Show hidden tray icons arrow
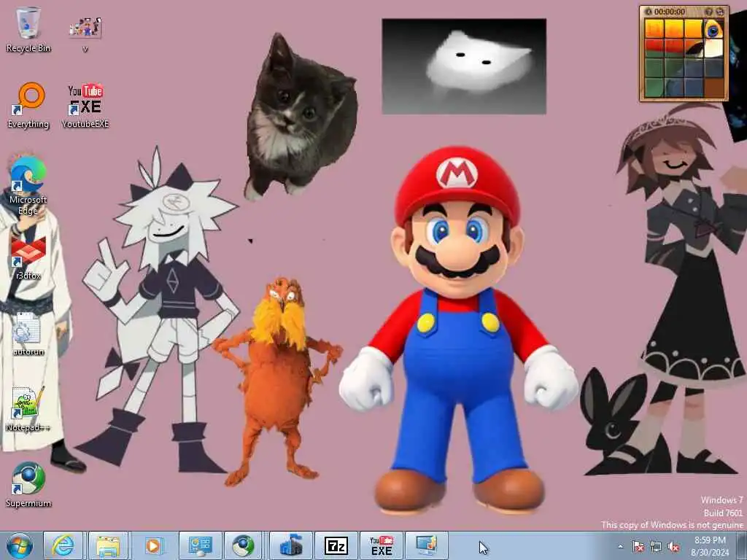 (620, 547)
